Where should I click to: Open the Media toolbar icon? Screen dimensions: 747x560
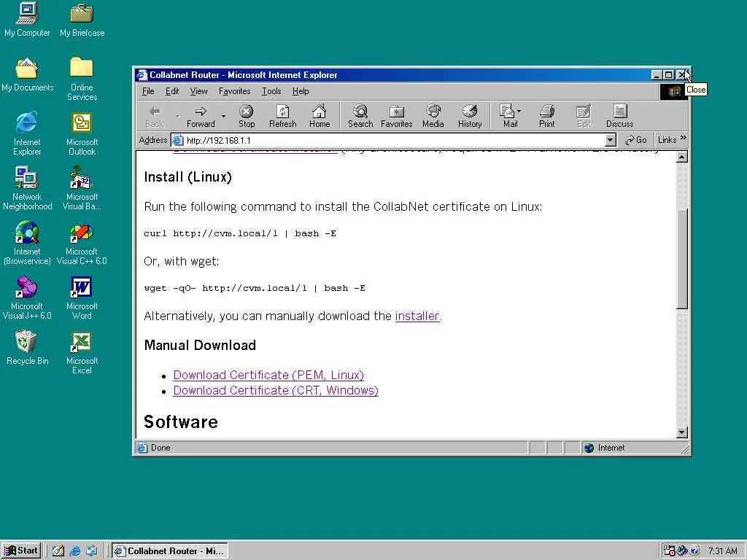point(433,116)
